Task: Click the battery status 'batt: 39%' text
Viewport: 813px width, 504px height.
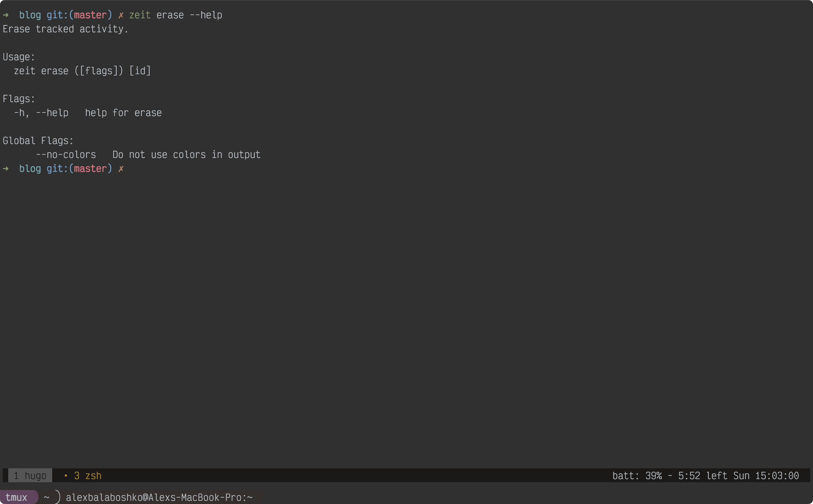Action: coord(637,476)
